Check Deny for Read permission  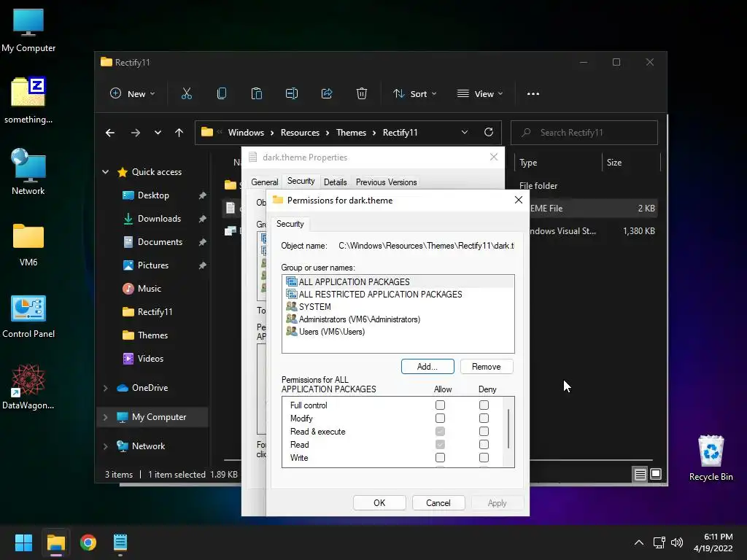(484, 444)
